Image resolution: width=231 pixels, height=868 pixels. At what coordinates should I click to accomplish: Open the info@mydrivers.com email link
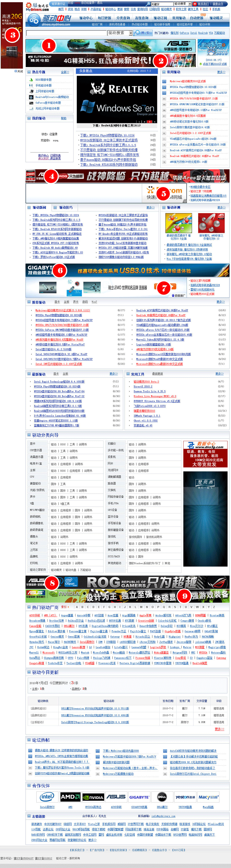tap(163, 816)
